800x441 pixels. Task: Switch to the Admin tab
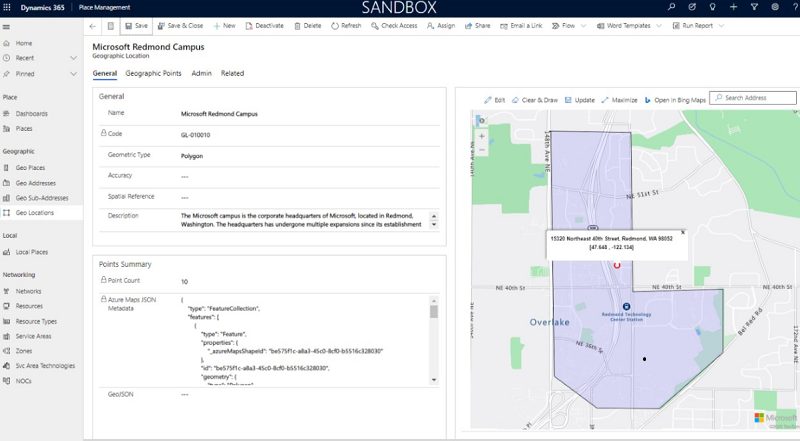coord(201,73)
